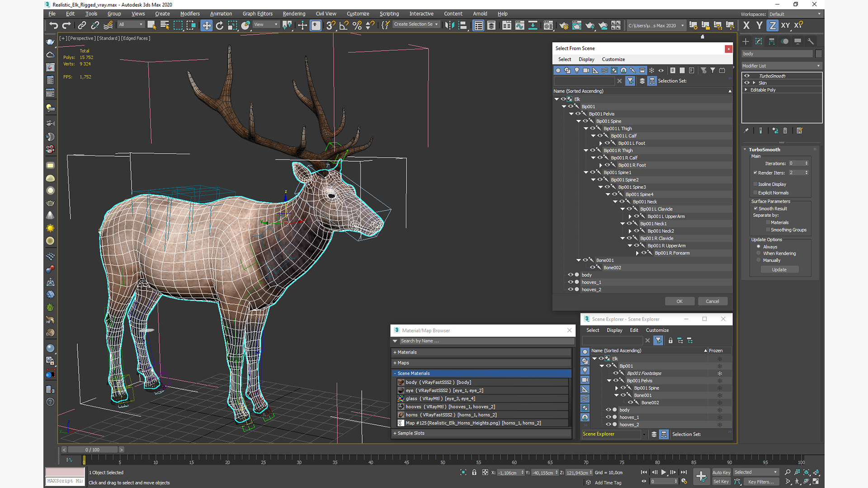Click the Undo arrow icon
868x488 pixels.
coord(53,25)
